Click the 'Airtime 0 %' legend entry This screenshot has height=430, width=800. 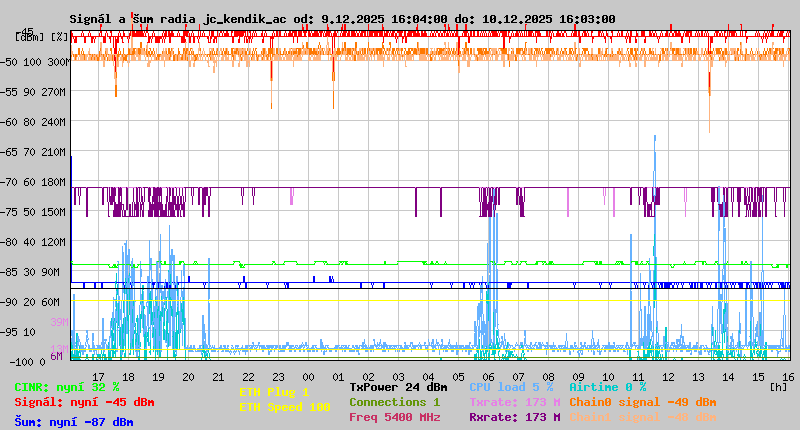pyautogui.click(x=608, y=387)
